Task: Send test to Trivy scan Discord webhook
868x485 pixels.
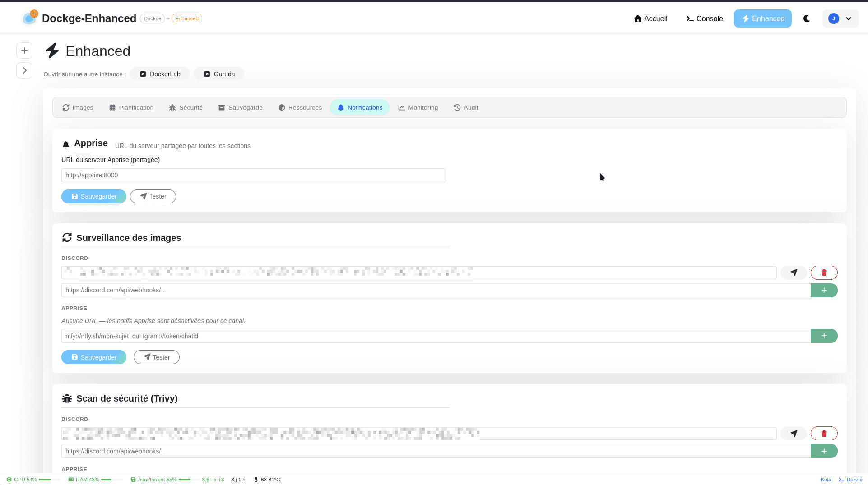Action: (794, 434)
